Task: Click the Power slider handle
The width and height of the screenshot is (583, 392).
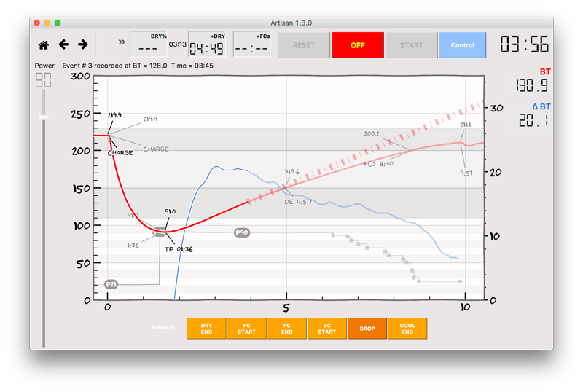Action: [44, 117]
